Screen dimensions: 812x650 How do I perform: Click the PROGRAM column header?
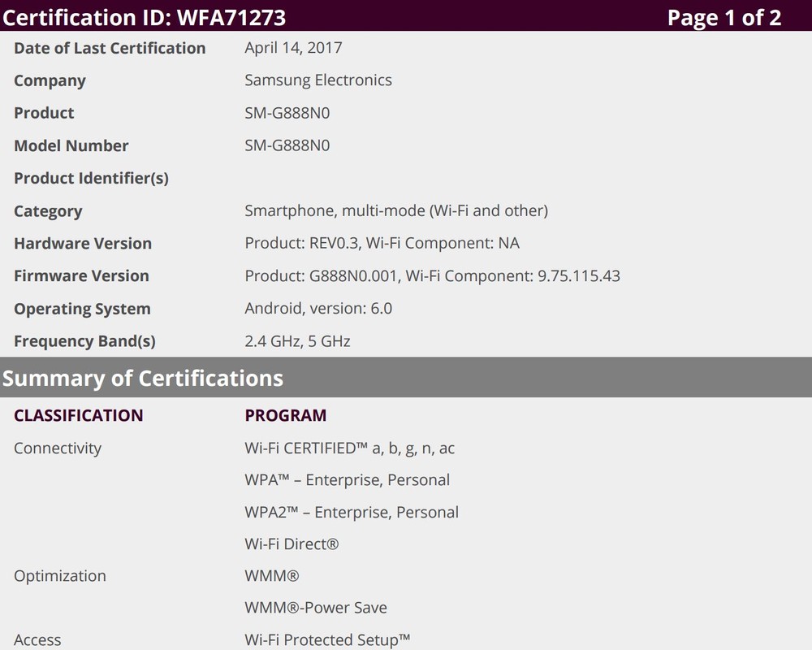[286, 416]
